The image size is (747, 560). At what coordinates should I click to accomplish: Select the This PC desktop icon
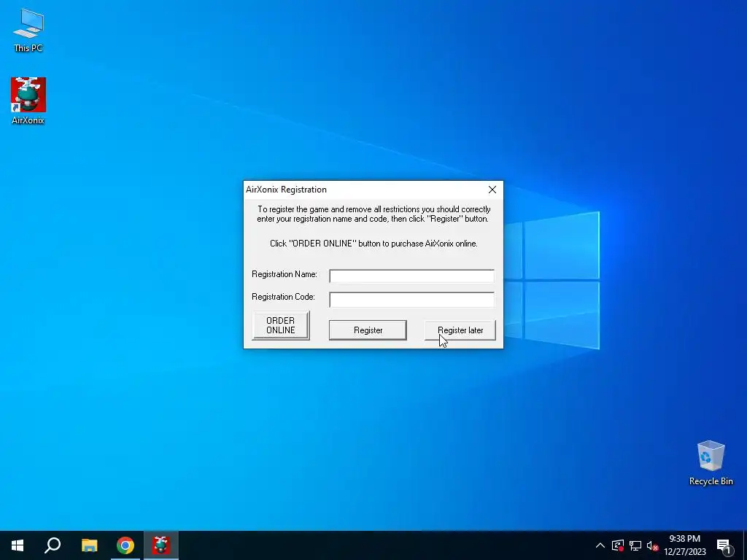(x=28, y=30)
